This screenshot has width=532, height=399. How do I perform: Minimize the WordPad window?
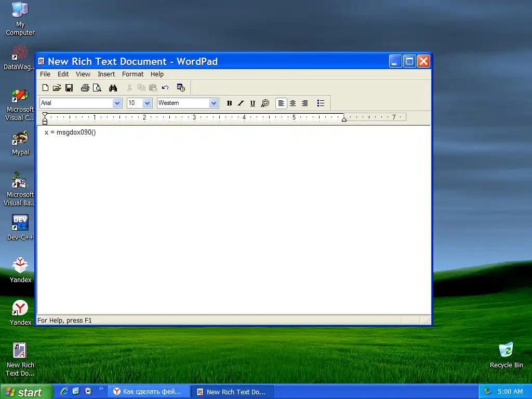395,61
